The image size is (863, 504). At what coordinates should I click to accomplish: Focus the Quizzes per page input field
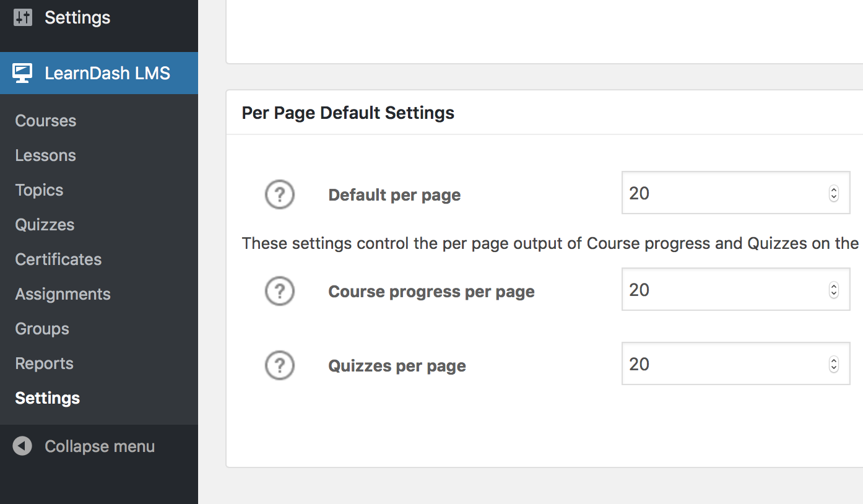(724, 364)
